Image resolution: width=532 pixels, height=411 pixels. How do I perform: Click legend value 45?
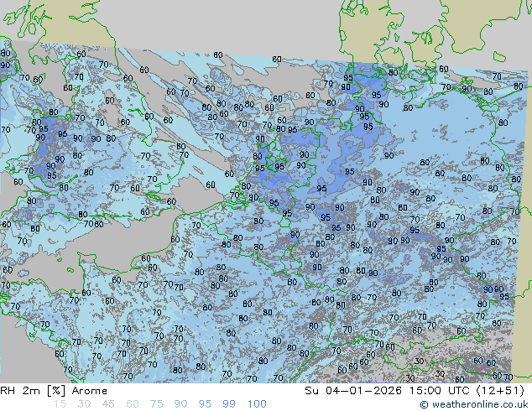[108, 404]
